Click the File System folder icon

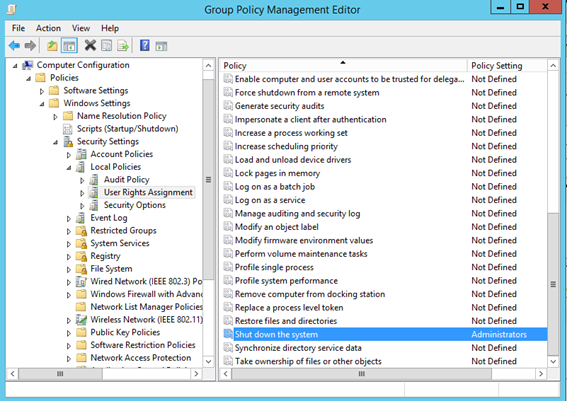[81, 269]
